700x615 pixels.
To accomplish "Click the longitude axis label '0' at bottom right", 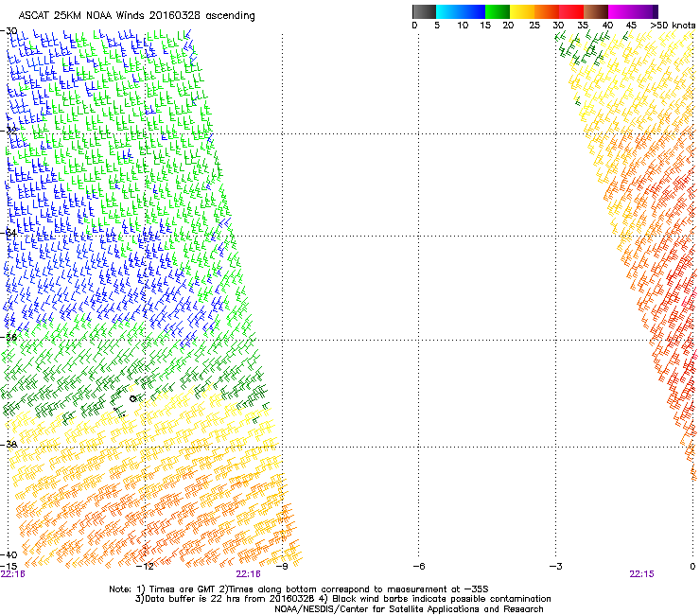I will 692,567.
